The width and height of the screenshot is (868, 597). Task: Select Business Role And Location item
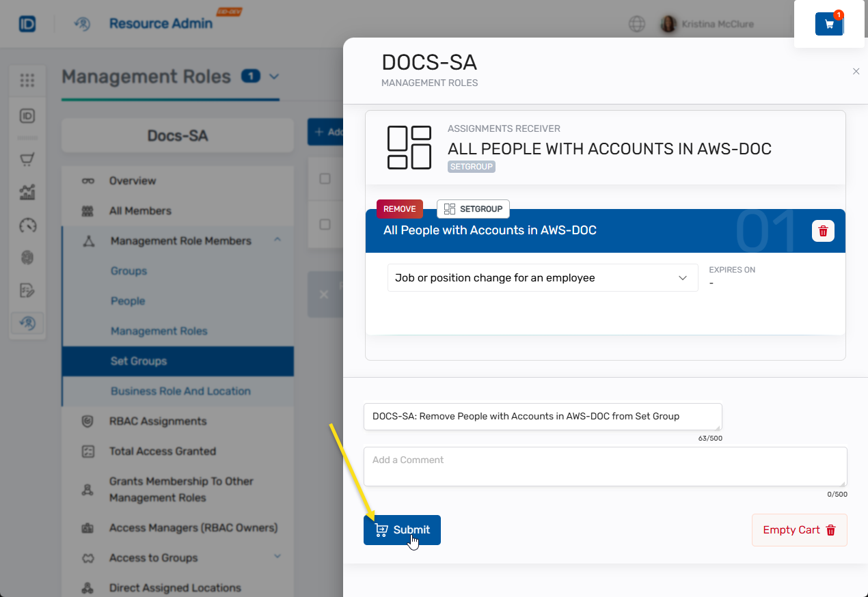pos(180,391)
